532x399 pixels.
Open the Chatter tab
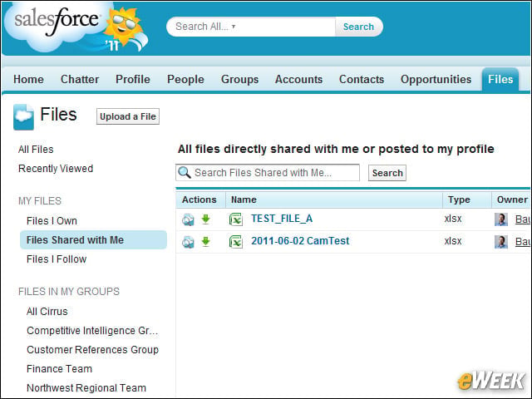pos(80,79)
